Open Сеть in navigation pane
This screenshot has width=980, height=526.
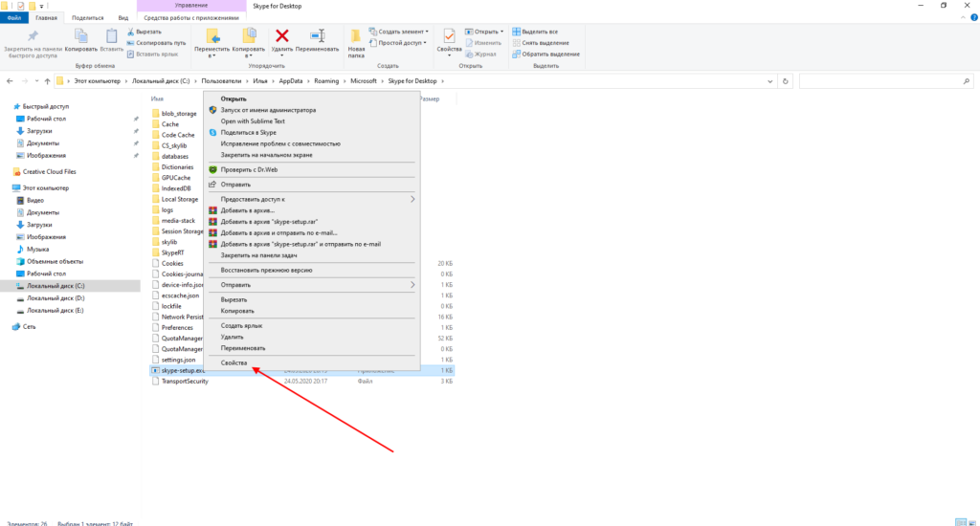pos(29,327)
